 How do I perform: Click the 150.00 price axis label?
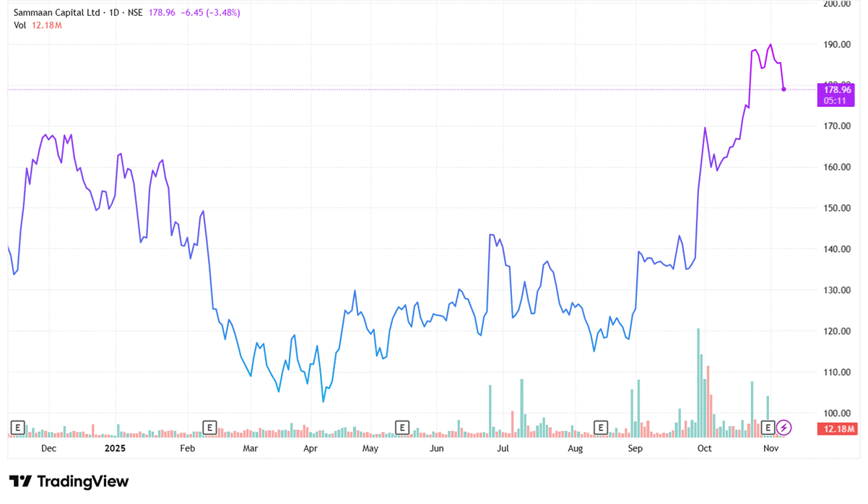click(x=838, y=208)
